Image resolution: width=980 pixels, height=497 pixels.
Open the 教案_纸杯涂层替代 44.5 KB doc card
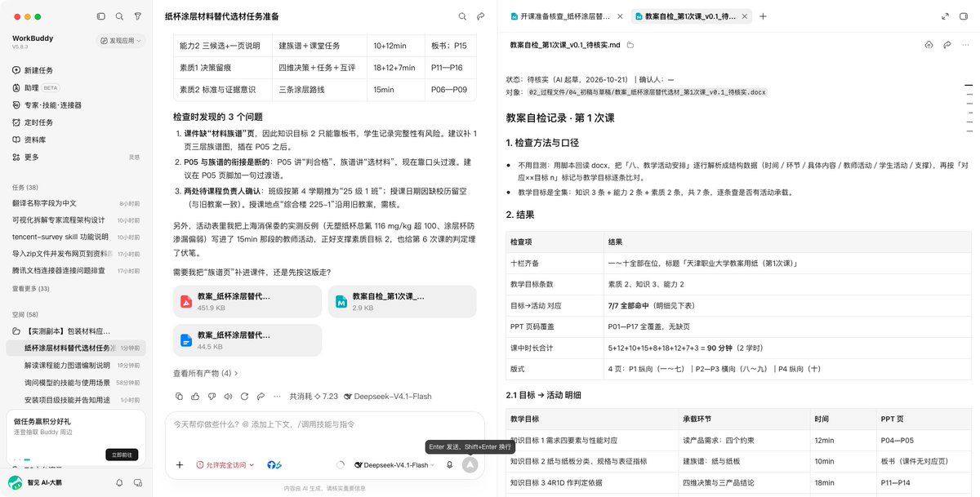[x=247, y=340]
